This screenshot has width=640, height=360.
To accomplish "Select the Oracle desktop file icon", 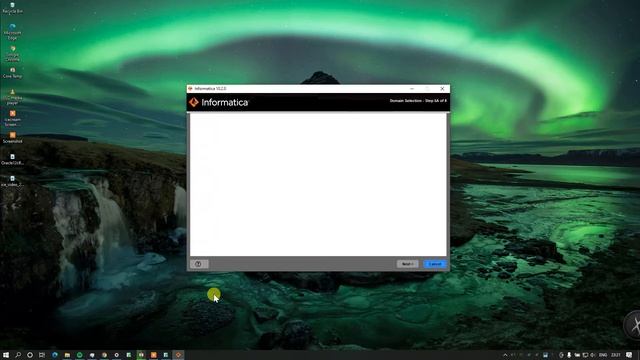I will tap(12, 159).
